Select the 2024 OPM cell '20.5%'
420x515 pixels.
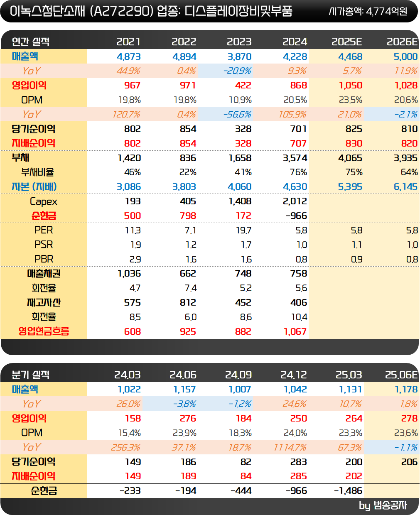pyautogui.click(x=295, y=100)
